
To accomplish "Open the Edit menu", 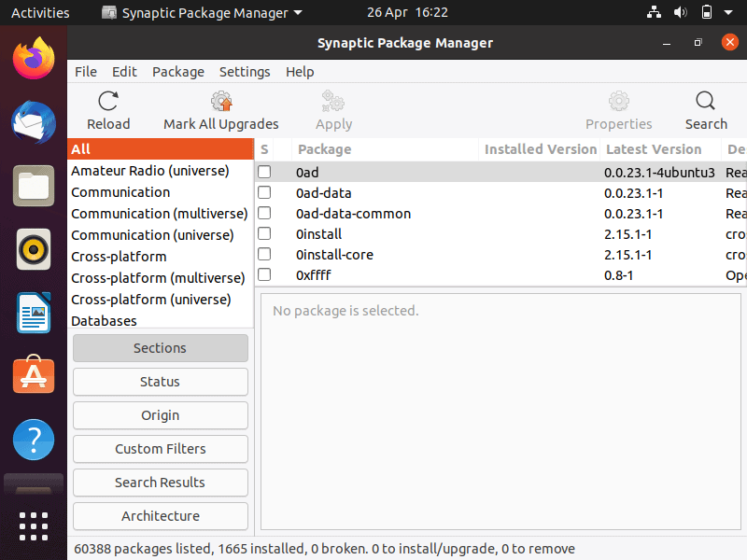I will [124, 72].
